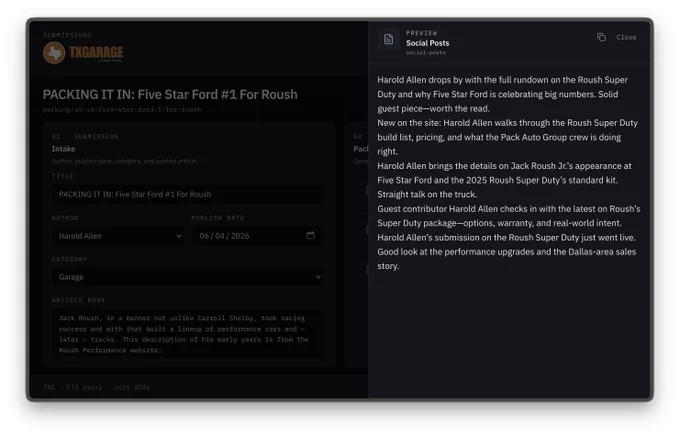The width and height of the screenshot is (680, 436).
Task: Click the post starting 'Harold Allen drops by'
Action: tap(503, 94)
